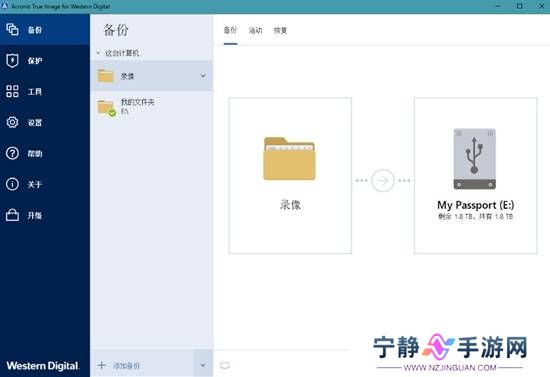Select the 录像 backup folder icon in list
This screenshot has width=550, height=377.
[105, 75]
